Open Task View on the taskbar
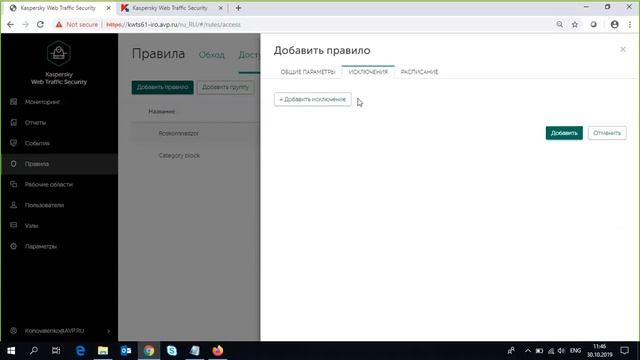640x360 pixels. (x=56, y=351)
